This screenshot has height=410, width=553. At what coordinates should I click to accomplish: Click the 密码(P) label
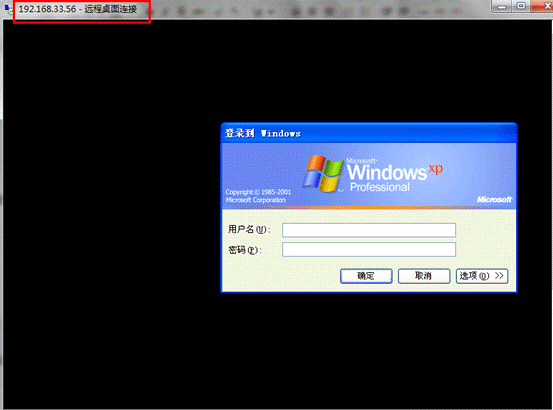pos(245,250)
